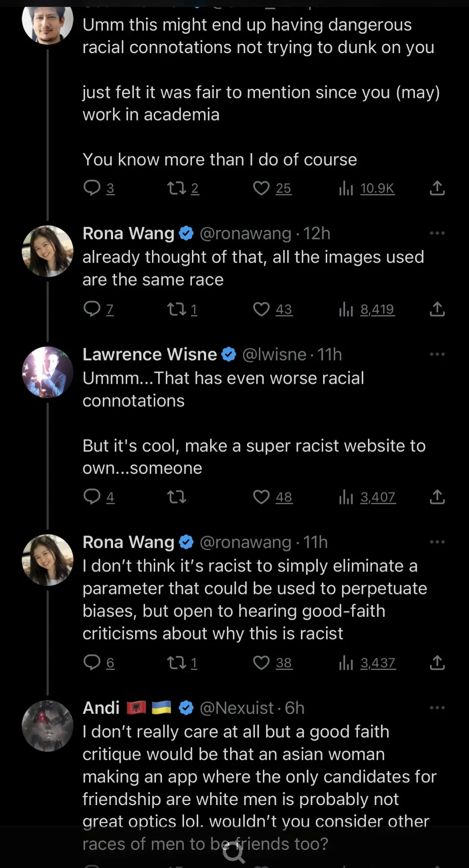Open more options for Rona Wang's 12h tweet
The width and height of the screenshot is (469, 868).
click(x=437, y=233)
